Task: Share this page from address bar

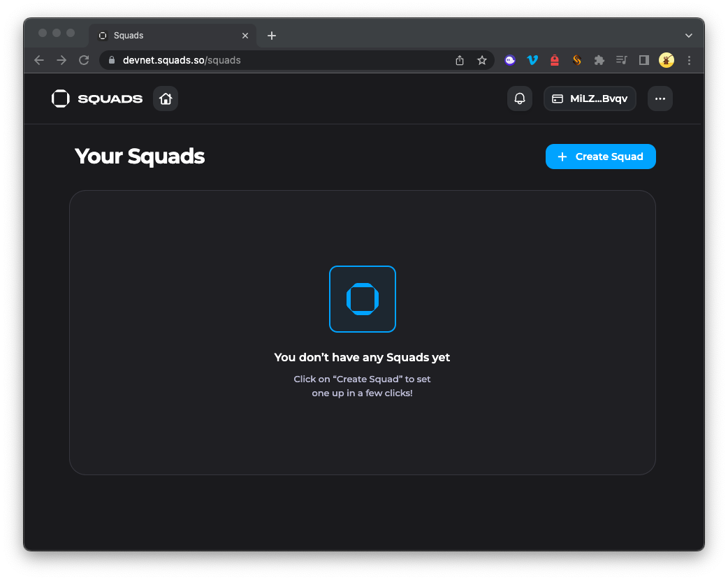Action: pos(460,60)
